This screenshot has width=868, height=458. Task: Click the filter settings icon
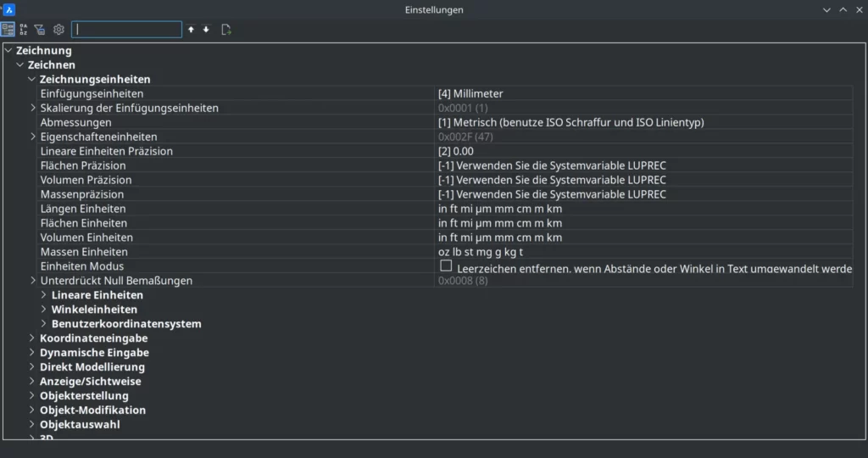click(40, 30)
